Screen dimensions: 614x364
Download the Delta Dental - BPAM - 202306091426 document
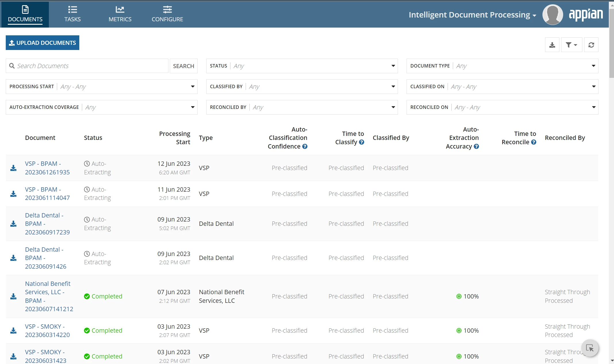click(x=13, y=258)
